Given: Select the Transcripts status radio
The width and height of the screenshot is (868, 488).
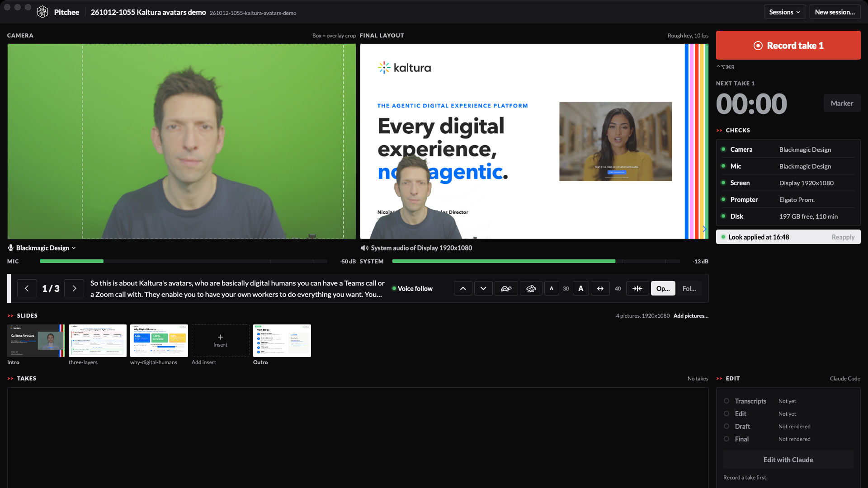Looking at the screenshot, I should click(726, 401).
